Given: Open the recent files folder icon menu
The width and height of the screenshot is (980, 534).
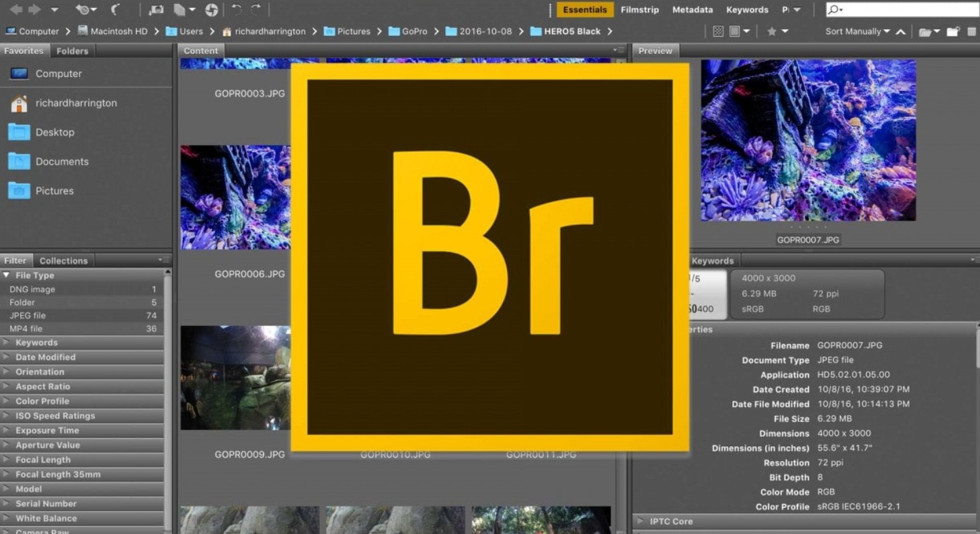Looking at the screenshot, I should 928,31.
